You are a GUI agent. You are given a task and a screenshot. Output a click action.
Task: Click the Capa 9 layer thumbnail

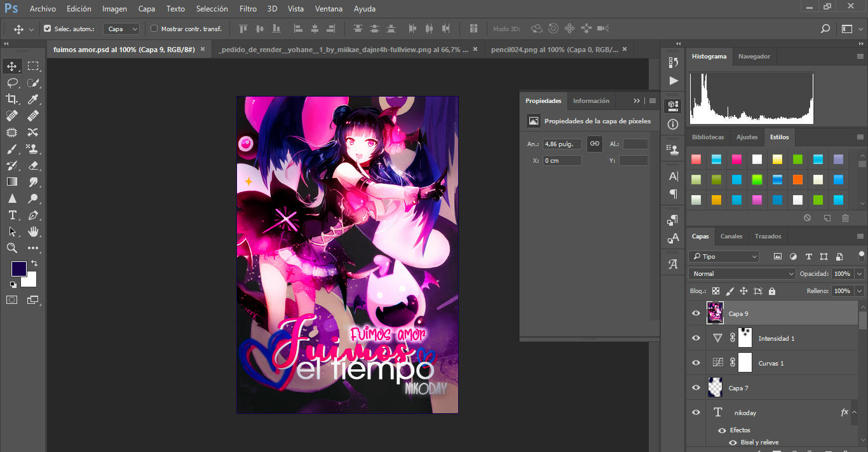pos(715,313)
